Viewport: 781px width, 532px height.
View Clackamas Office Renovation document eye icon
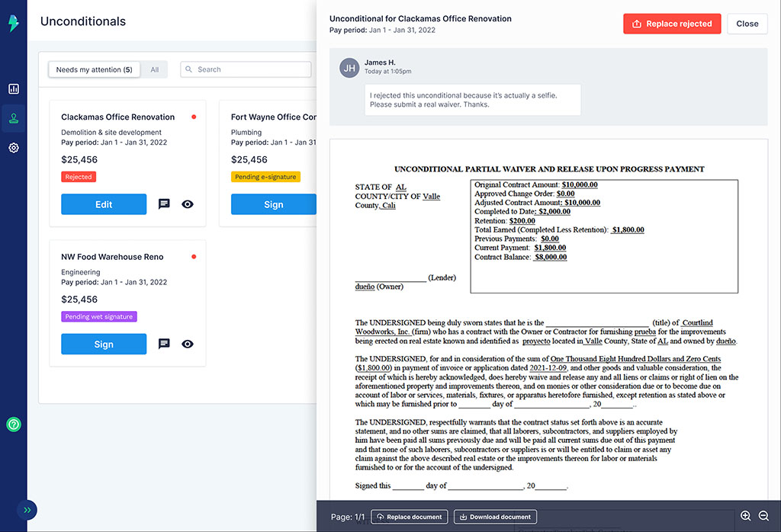[x=188, y=204]
